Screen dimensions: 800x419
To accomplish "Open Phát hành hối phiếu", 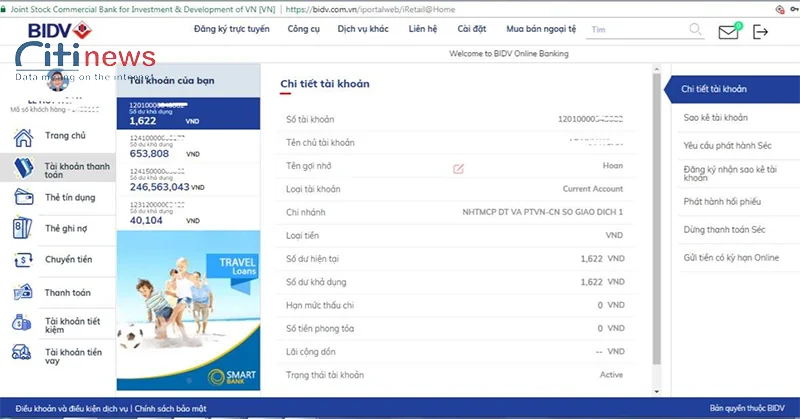I will (722, 202).
